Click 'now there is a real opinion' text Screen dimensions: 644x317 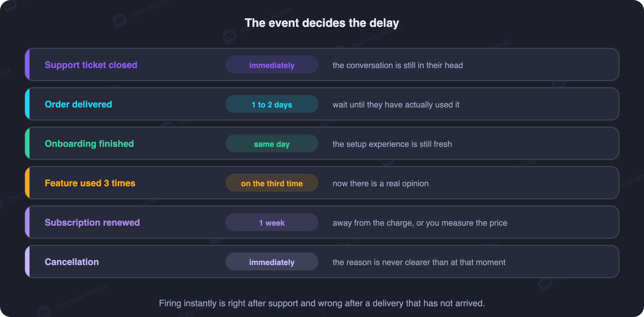pyautogui.click(x=381, y=184)
